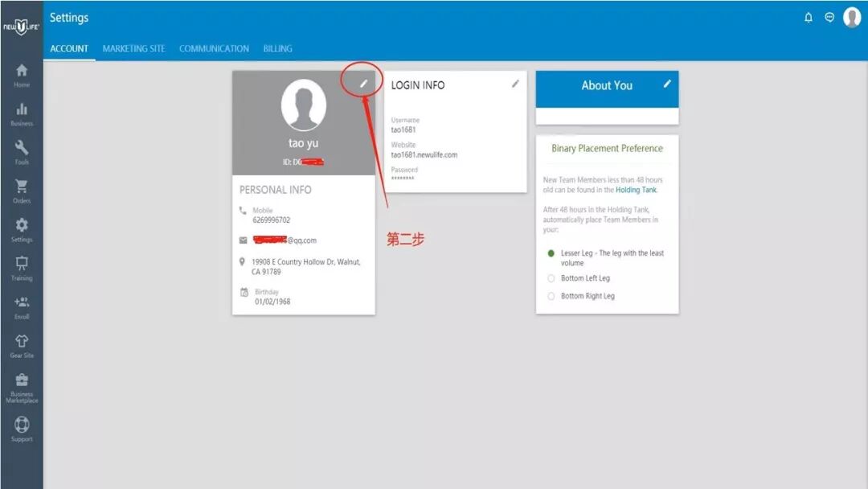Click the Binary Placement Preference heading
Screen dimensions: 868x489
point(607,149)
